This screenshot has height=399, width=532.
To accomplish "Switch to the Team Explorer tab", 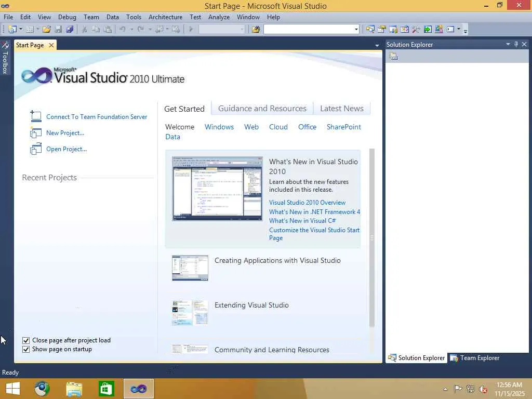I will (475, 358).
